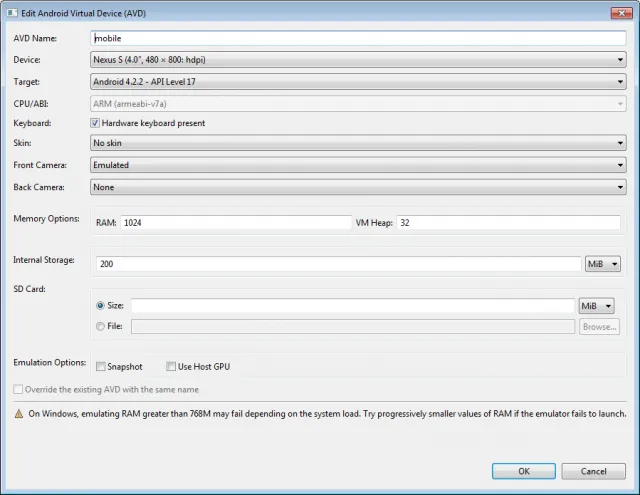
Task: Click the Emulation Options label
Action: [49, 362]
